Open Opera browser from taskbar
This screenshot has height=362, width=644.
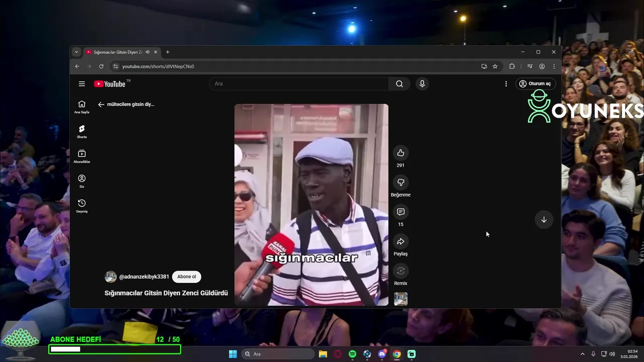(338, 354)
